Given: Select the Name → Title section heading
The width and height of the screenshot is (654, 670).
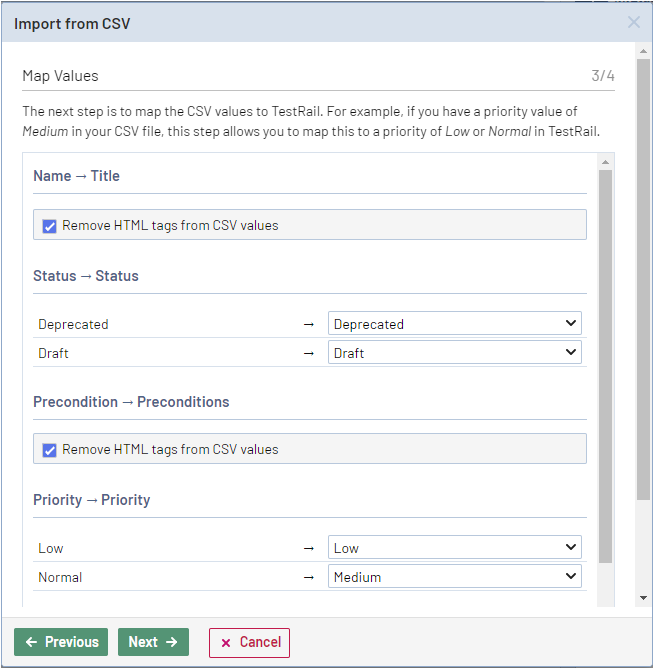Looking at the screenshot, I should click(x=76, y=176).
